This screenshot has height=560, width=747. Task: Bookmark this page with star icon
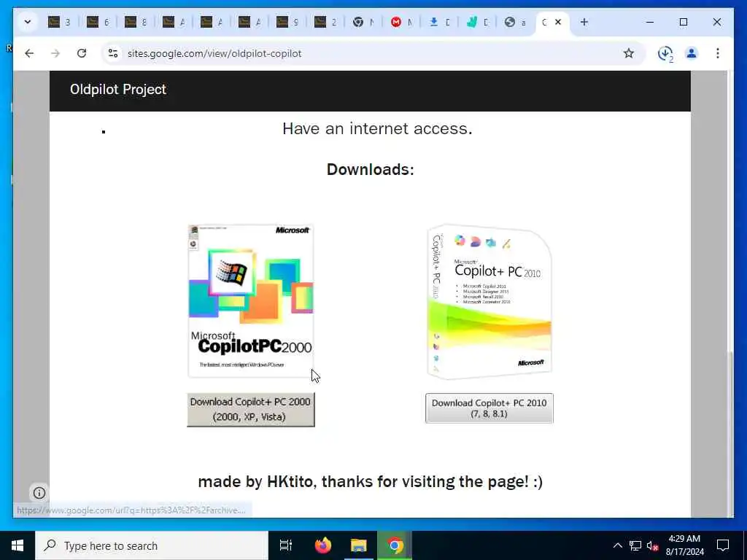point(629,53)
